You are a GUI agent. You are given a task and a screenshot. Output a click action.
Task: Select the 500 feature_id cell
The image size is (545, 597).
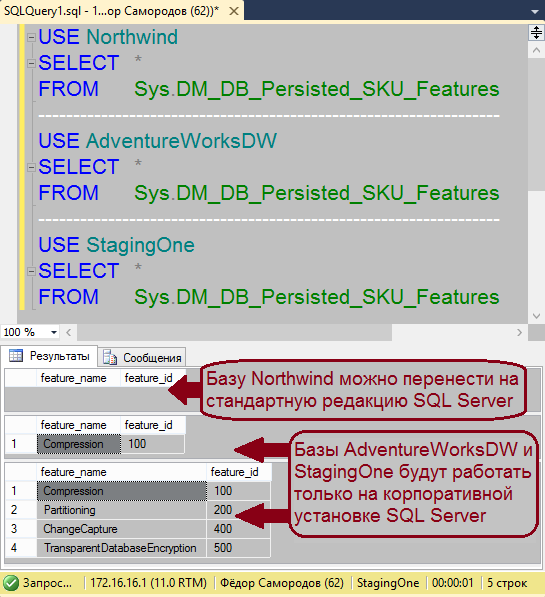coord(239,548)
